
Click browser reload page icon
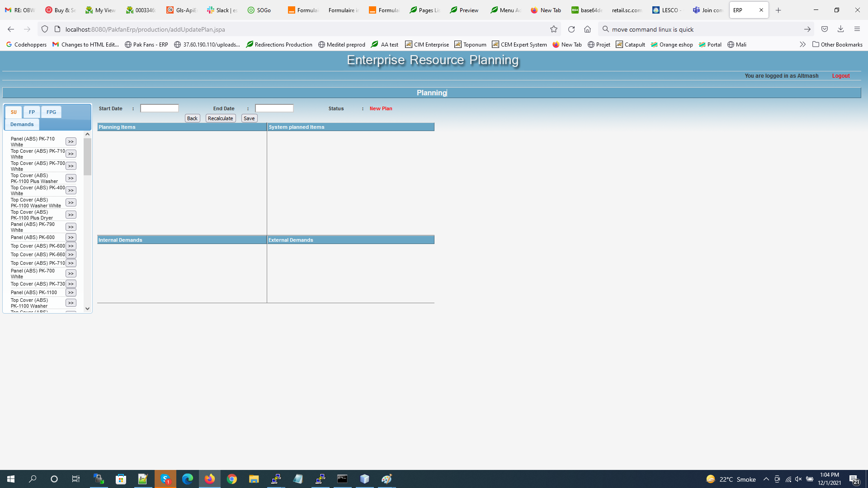point(571,29)
